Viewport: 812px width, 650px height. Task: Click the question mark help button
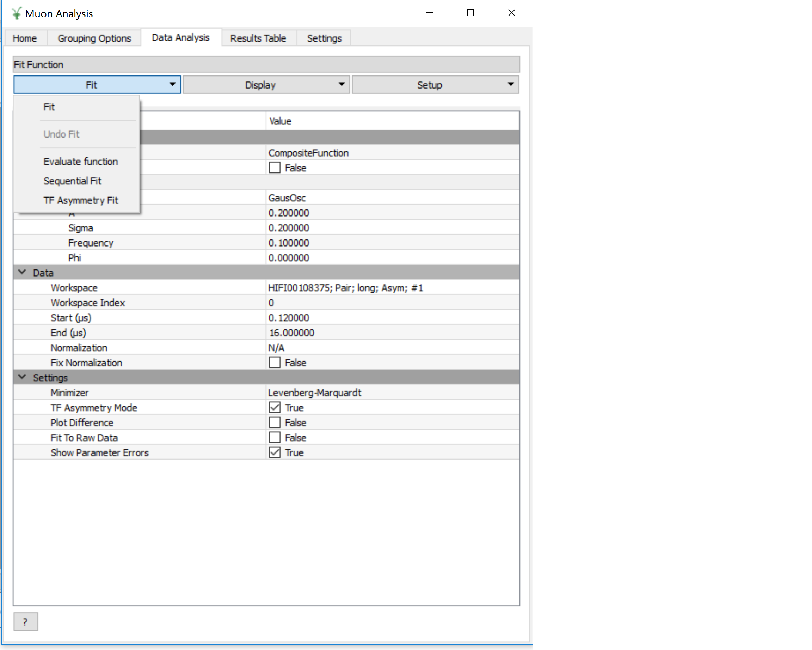(26, 621)
